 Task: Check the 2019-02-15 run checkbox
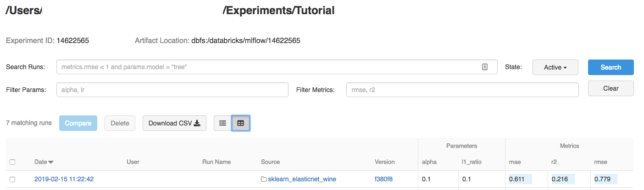point(12,179)
